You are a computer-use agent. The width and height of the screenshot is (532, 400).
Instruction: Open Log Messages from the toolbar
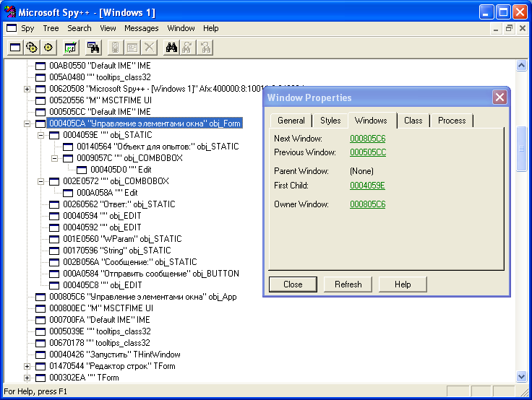(x=71, y=48)
